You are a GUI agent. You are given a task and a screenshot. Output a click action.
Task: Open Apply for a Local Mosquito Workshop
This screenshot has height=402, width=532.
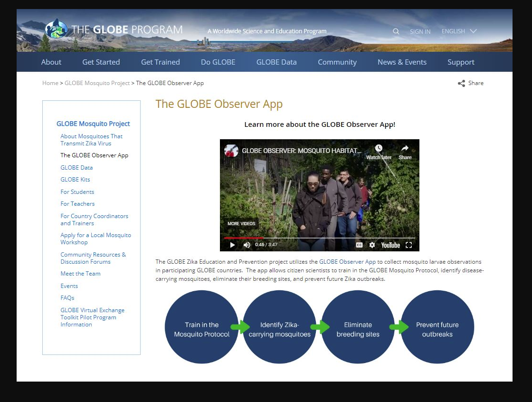tap(95, 239)
